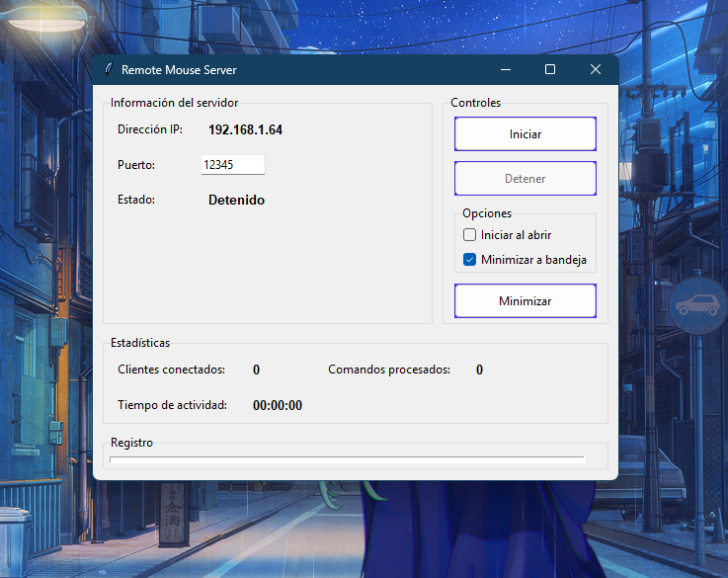
Task: Focus the Puerto input field
Action: point(232,165)
